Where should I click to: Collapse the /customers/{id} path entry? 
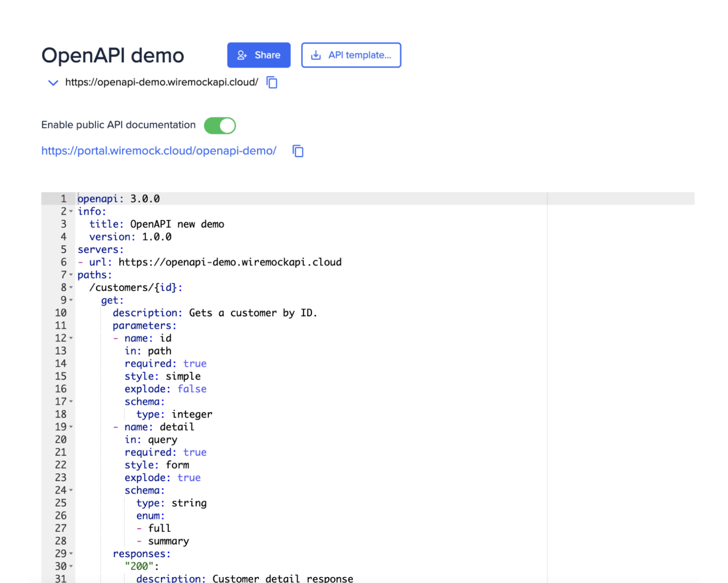tap(71, 287)
